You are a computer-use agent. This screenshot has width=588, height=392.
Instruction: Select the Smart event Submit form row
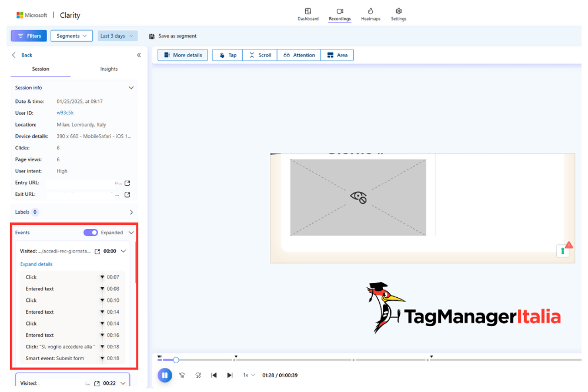(72, 358)
